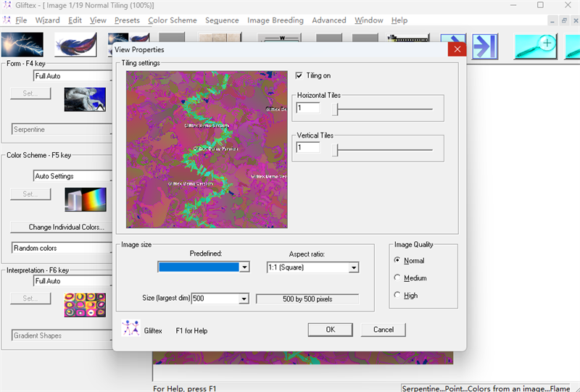The width and height of the screenshot is (580, 392).
Task: Click the "Serpentine...Point...Colors" status bar text
Action: click(486, 388)
